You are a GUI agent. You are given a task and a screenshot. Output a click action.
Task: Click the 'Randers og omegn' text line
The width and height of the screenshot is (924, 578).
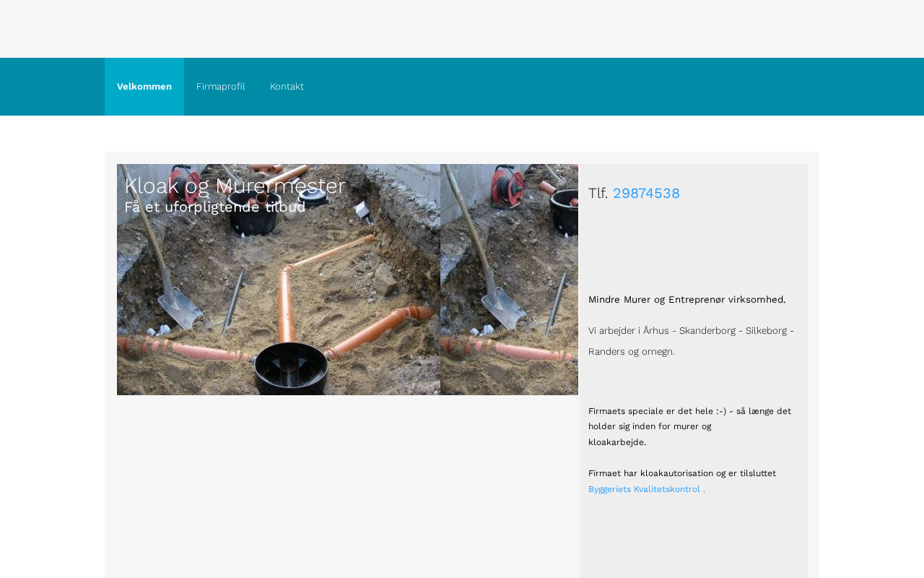click(631, 352)
